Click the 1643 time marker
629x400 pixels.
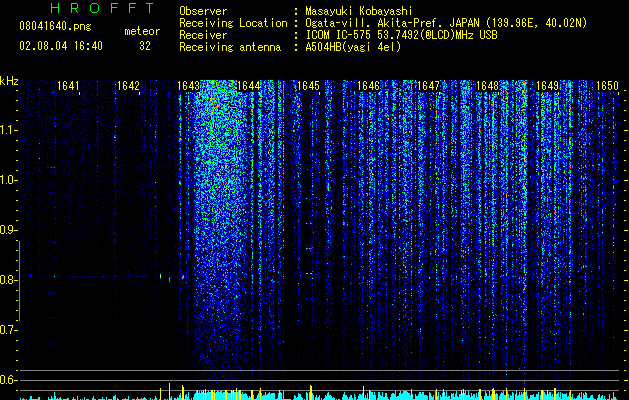click(189, 86)
